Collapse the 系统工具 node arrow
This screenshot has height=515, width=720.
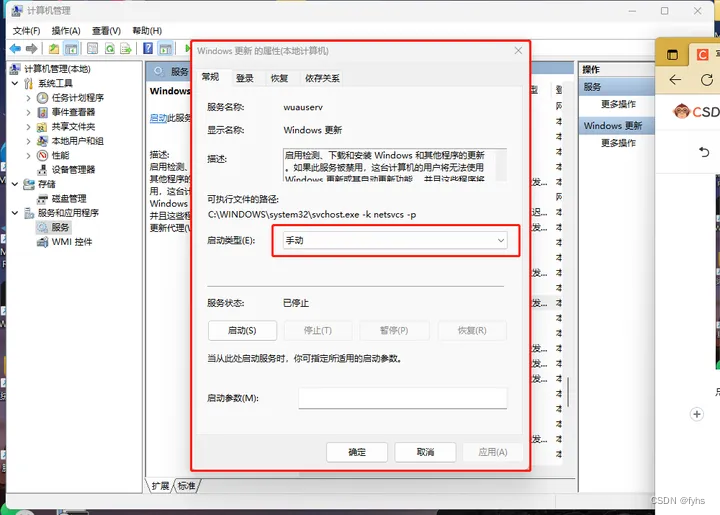tap(15, 83)
